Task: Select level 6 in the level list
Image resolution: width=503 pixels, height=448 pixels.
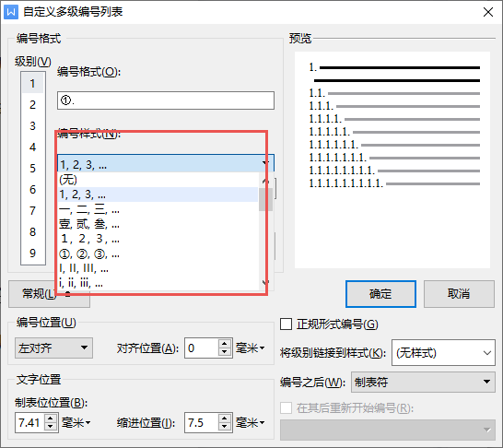Action: [33, 189]
